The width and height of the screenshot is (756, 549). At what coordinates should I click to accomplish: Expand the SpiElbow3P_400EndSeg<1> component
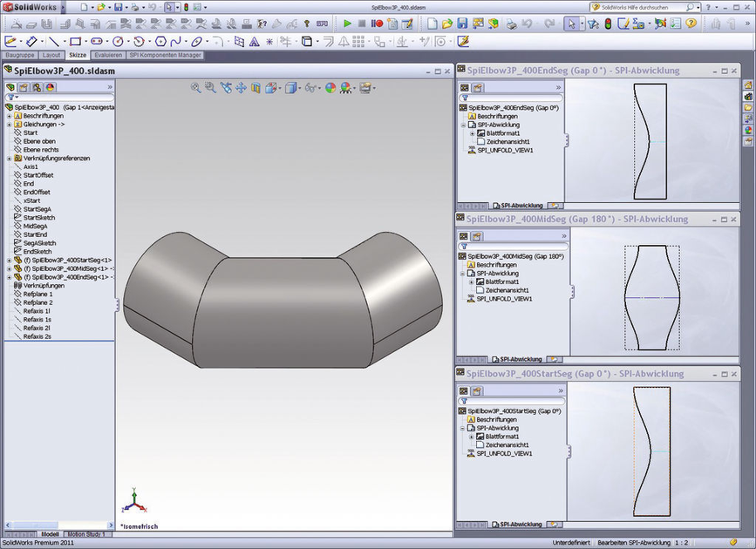click(x=10, y=277)
